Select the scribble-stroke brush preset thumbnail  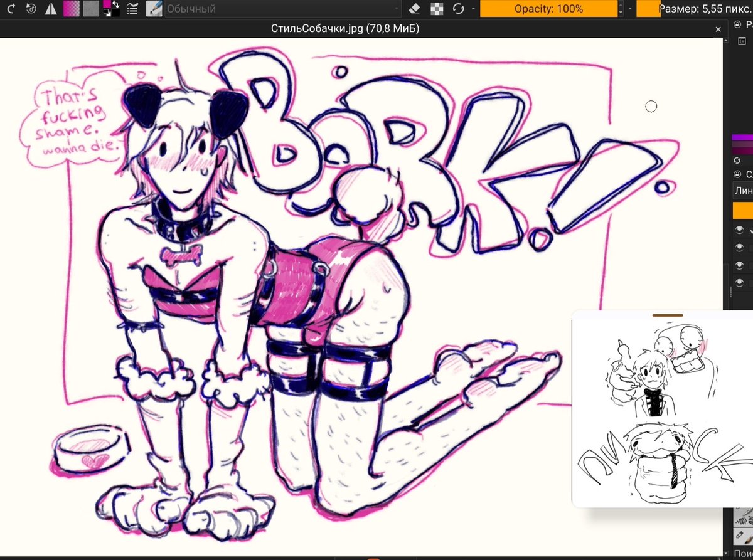pyautogui.click(x=744, y=518)
